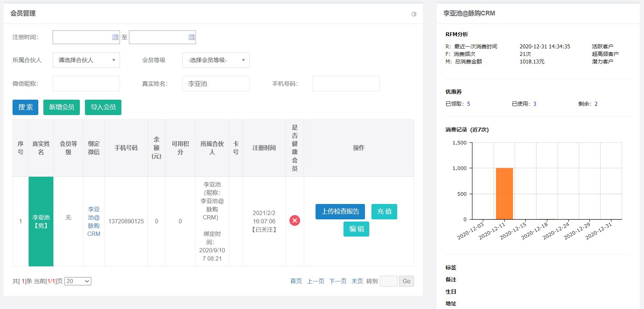Screen dimensions: 644x309
Task: Go to 下一页 next page link
Action: [x=338, y=281]
